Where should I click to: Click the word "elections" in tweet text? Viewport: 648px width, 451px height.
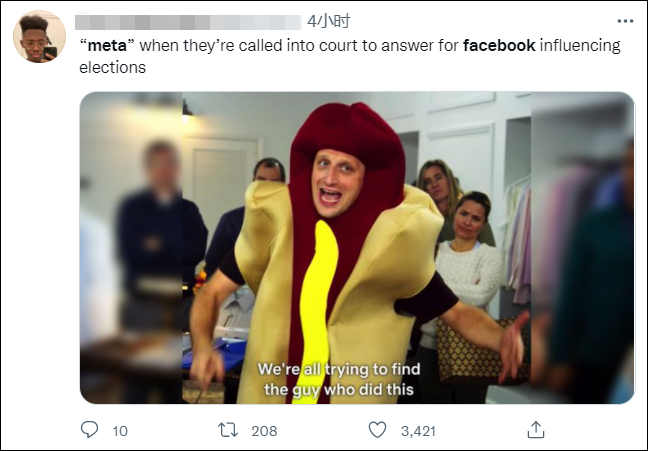[113, 68]
